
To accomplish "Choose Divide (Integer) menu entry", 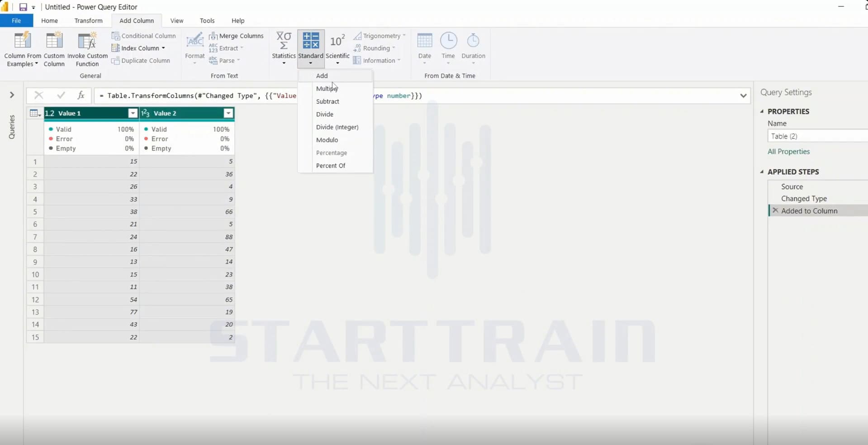I will coord(335,127).
